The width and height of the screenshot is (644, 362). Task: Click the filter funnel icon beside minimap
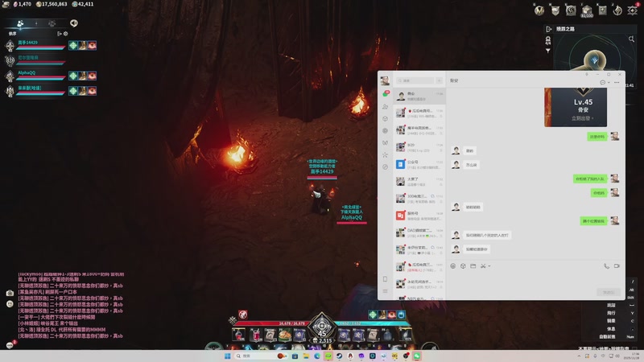[548, 51]
